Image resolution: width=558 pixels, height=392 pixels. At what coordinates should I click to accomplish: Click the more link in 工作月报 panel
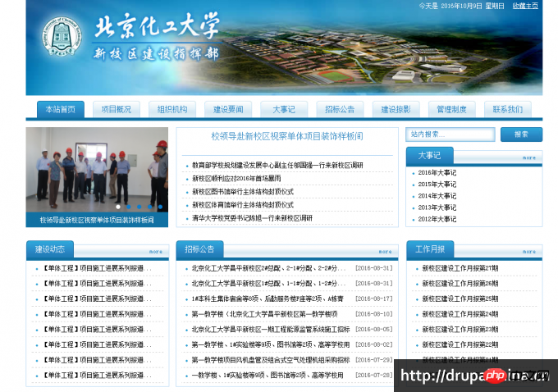click(528, 252)
